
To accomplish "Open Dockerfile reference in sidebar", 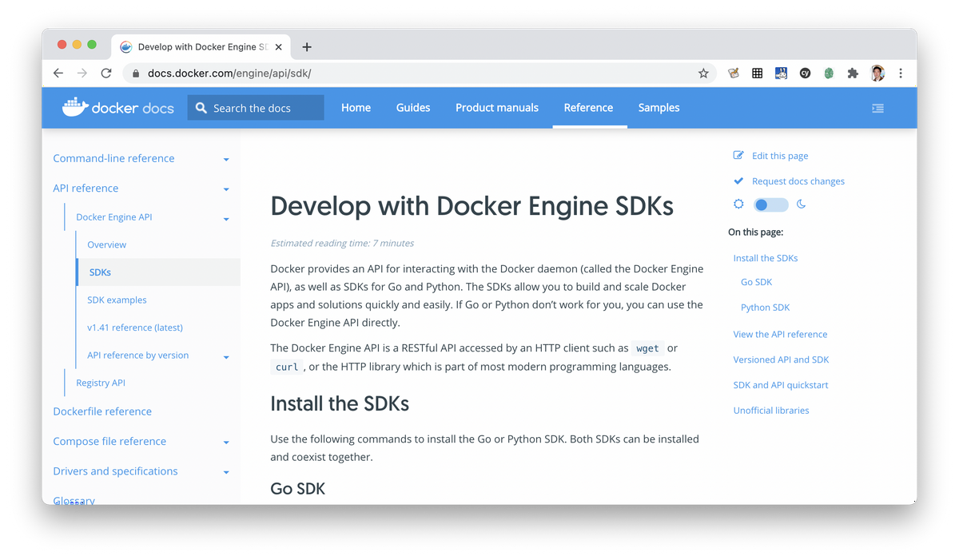I will point(102,411).
